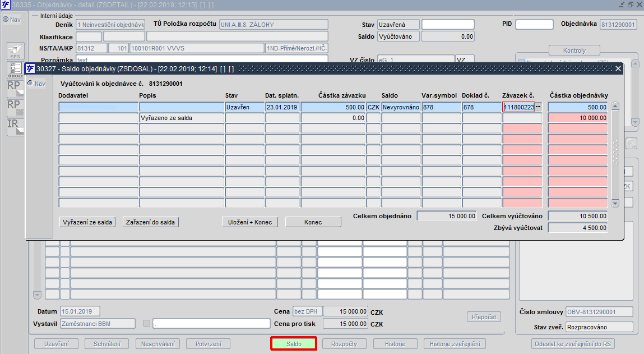The width and height of the screenshot is (644, 354).
Task: Open the ÚKOLY tasks icon
Action: (16, 70)
